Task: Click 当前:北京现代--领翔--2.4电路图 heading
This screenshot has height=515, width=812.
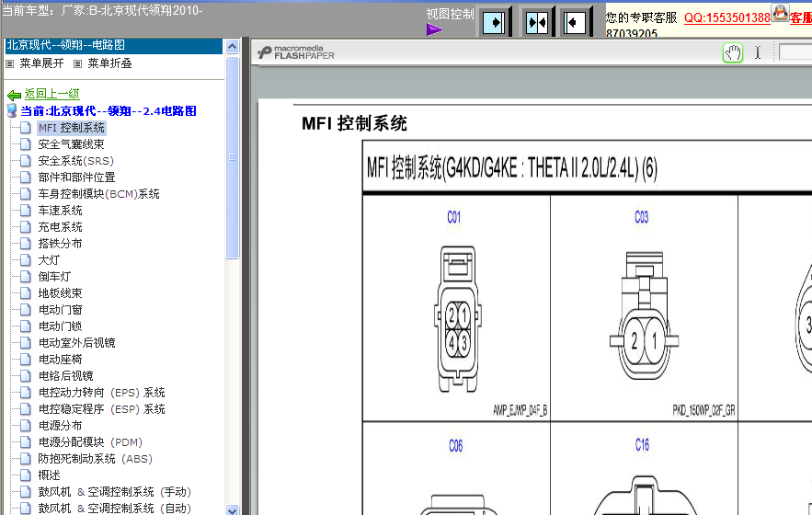Action: coord(109,111)
